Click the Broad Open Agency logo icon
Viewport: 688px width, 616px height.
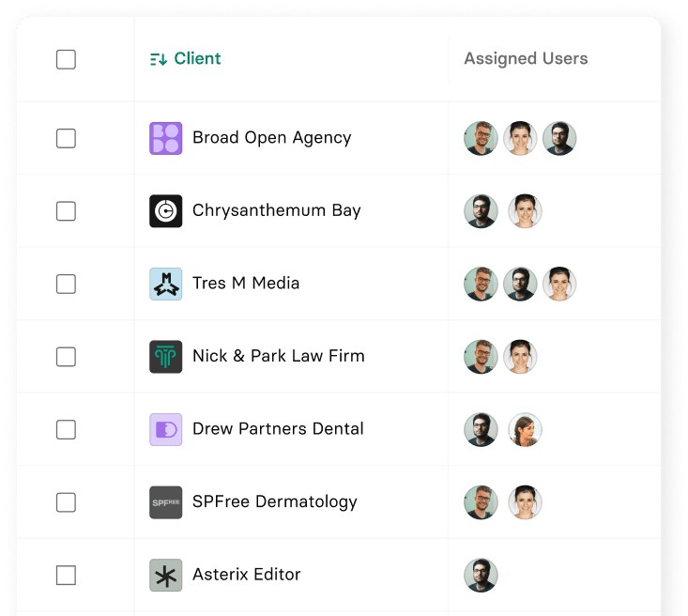(x=166, y=138)
